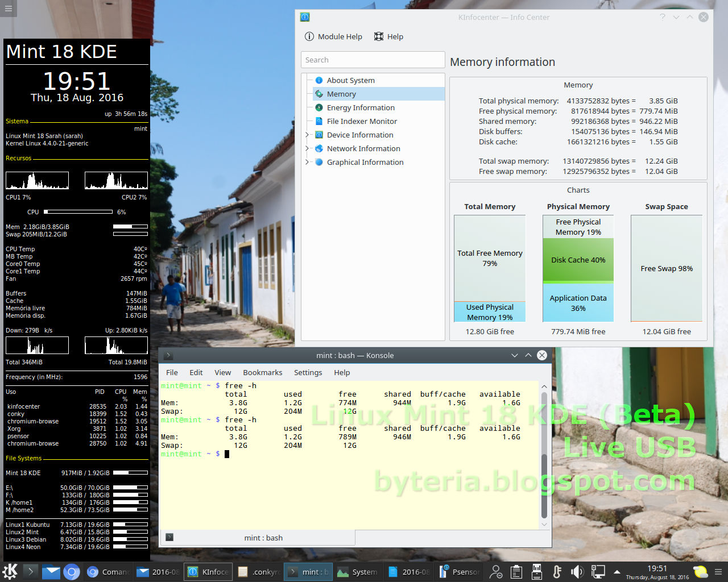Open File Indexer Monitor module

click(362, 121)
